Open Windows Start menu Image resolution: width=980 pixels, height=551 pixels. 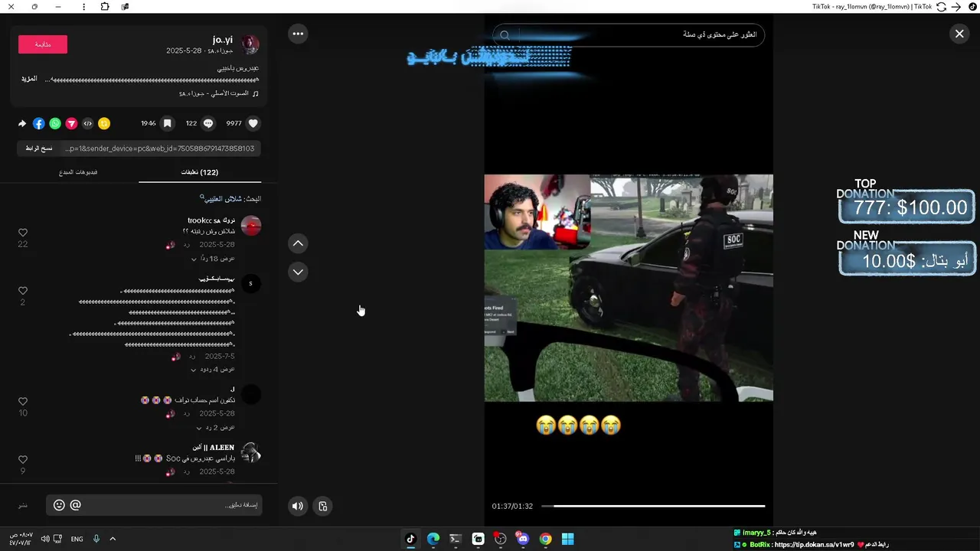pyautogui.click(x=568, y=539)
